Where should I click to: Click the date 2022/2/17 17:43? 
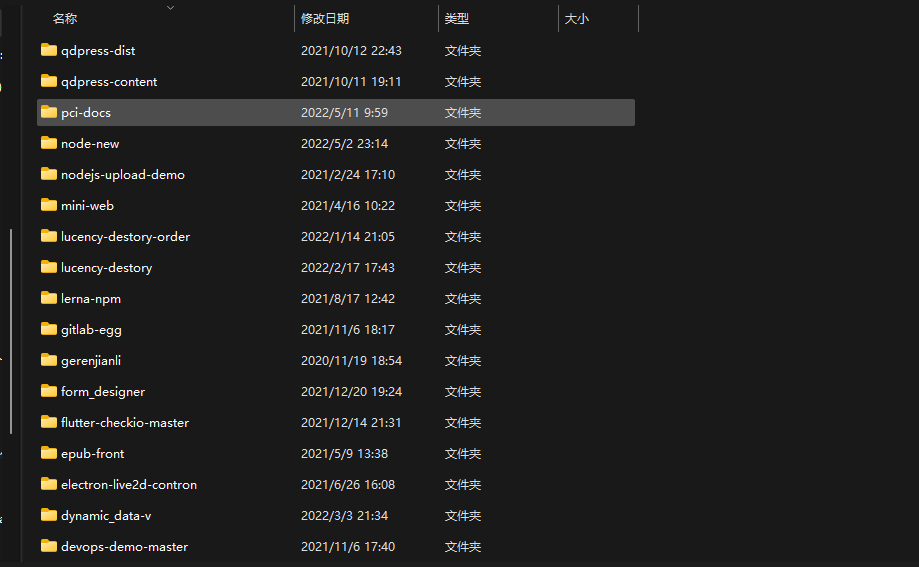click(x=348, y=268)
